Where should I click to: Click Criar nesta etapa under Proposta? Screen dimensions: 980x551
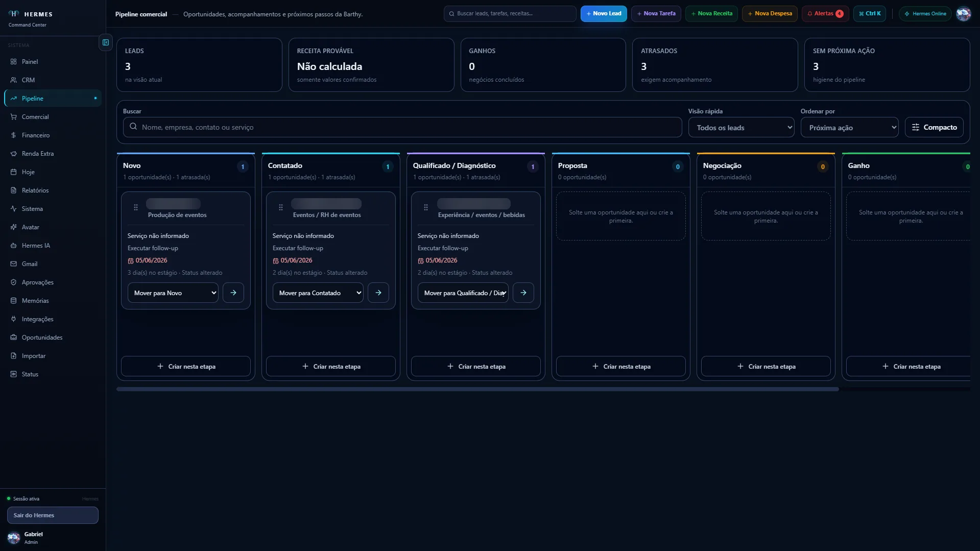pyautogui.click(x=620, y=366)
